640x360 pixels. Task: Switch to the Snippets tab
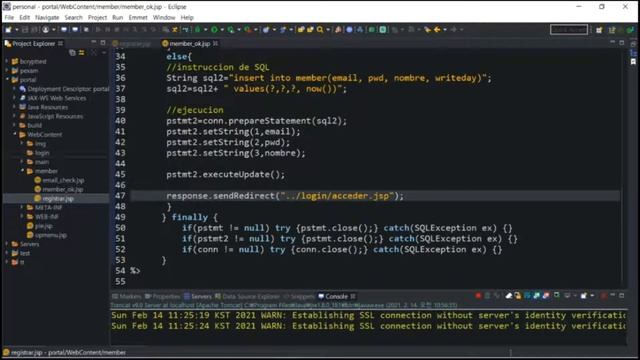(x=299, y=296)
